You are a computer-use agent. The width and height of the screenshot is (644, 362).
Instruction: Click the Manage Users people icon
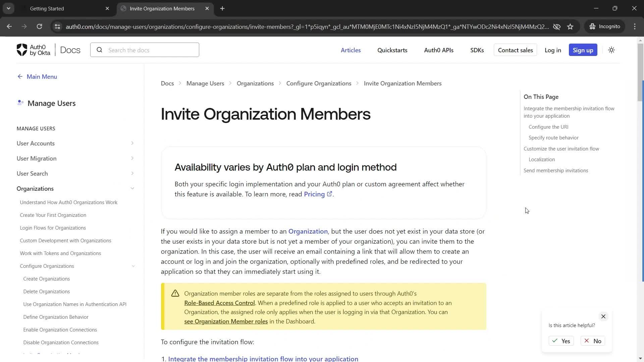20,103
